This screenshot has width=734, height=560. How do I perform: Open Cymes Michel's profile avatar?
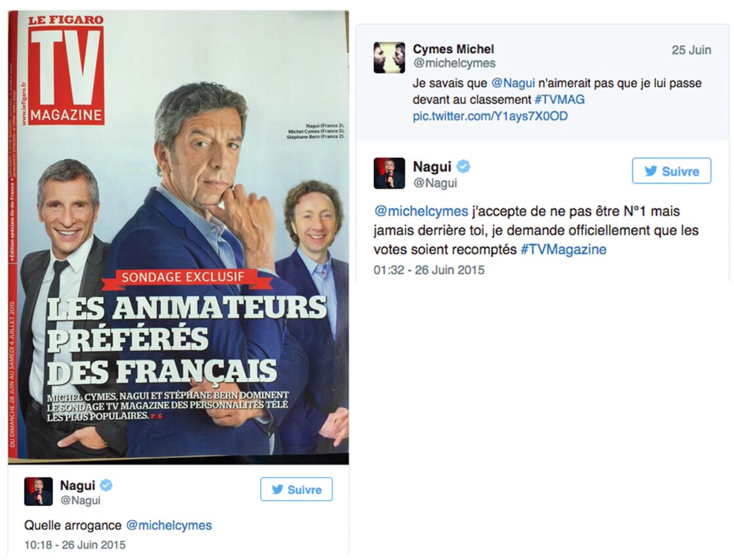coord(389,58)
